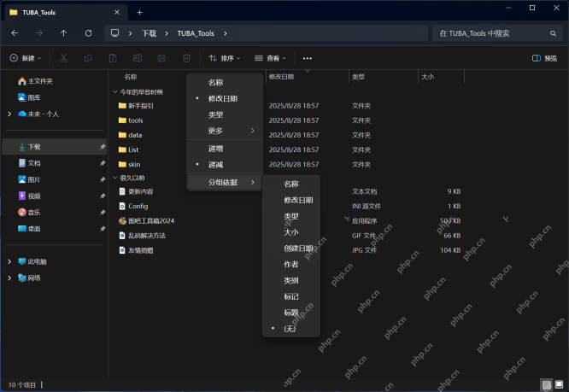The image size is (569, 392).
Task: Expand the 更多 submenu
Action: (x=225, y=131)
